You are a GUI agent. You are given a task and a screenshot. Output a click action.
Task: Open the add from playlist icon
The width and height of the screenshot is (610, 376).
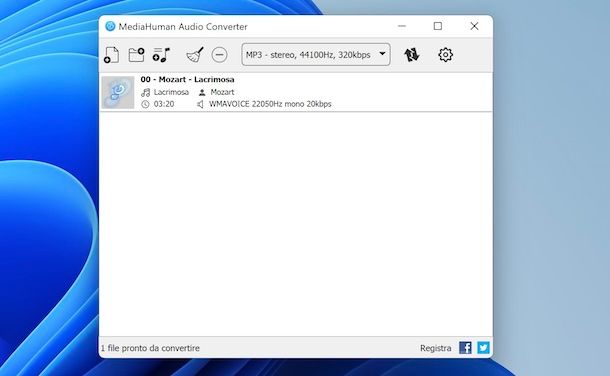pos(161,55)
